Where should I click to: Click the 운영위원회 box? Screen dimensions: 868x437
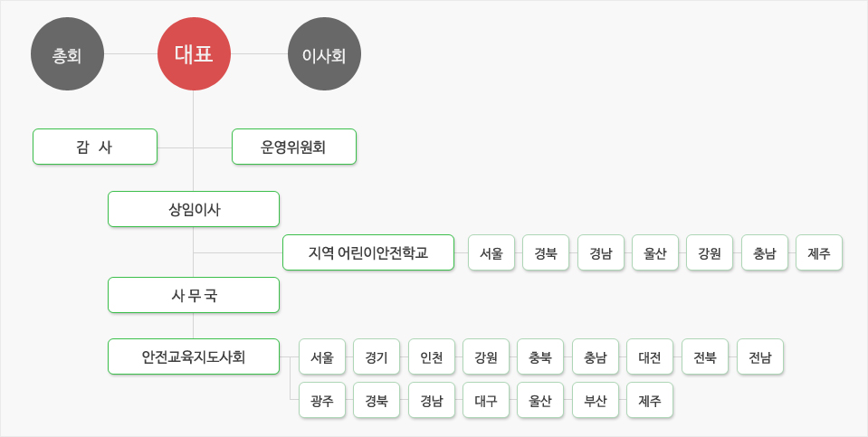pos(294,147)
